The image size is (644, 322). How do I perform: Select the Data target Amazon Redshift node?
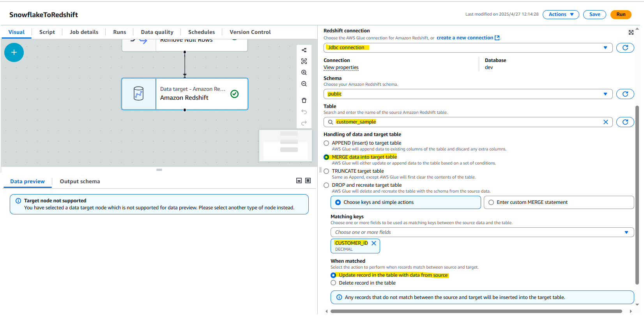coord(185,94)
